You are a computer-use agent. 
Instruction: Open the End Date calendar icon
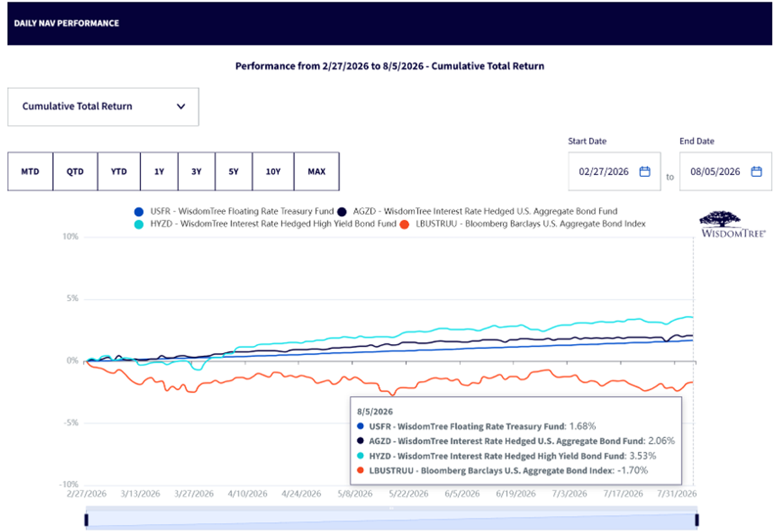point(756,172)
